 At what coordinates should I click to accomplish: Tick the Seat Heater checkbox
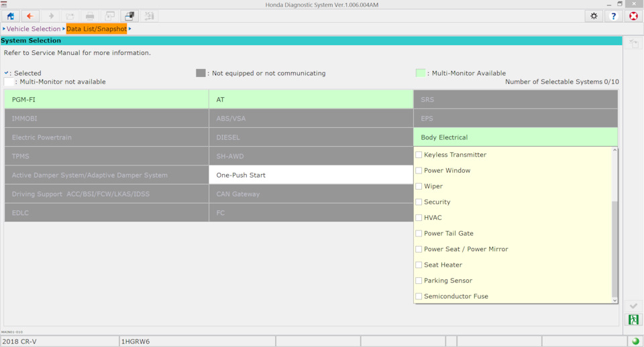419,265
